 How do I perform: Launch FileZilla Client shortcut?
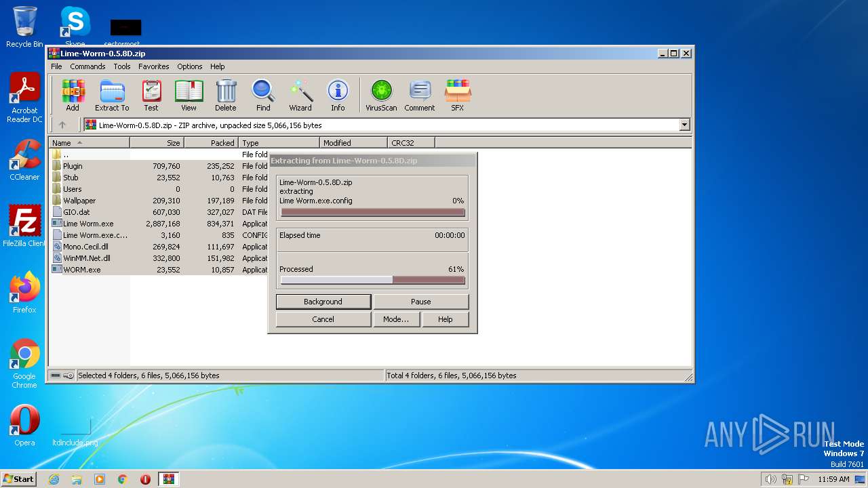24,226
